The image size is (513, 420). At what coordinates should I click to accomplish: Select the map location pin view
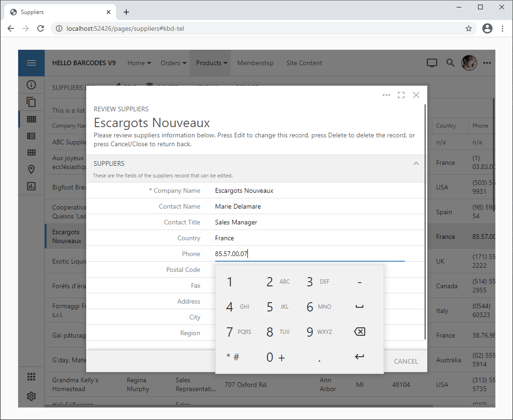coord(31,169)
